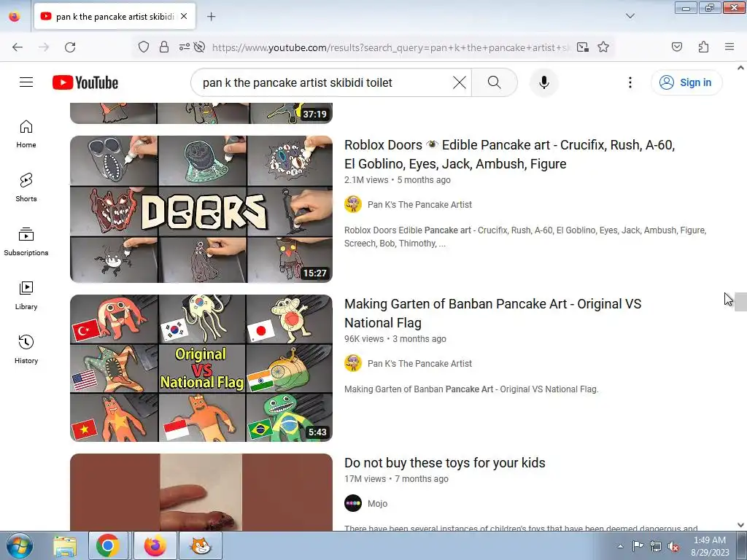
Task: Open a new tab with plus button
Action: coord(211,17)
